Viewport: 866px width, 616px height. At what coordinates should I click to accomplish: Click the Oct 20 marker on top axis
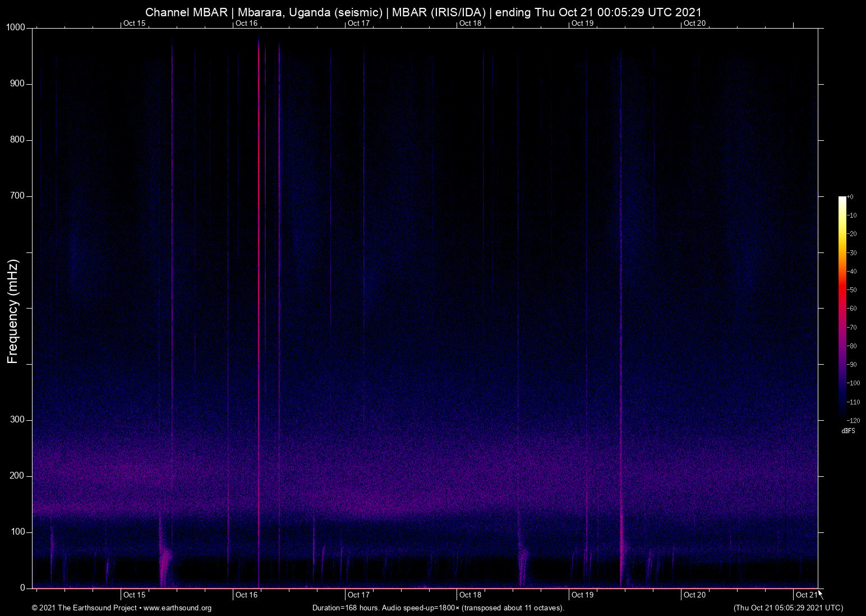click(x=694, y=23)
